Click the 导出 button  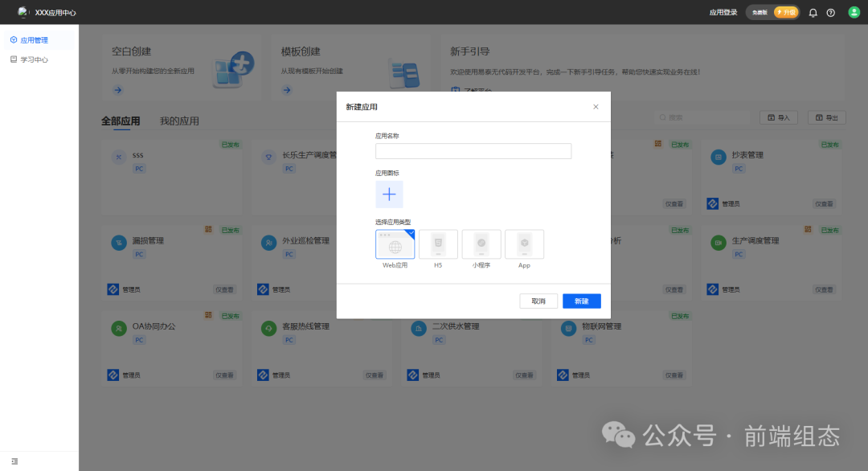tap(826, 117)
